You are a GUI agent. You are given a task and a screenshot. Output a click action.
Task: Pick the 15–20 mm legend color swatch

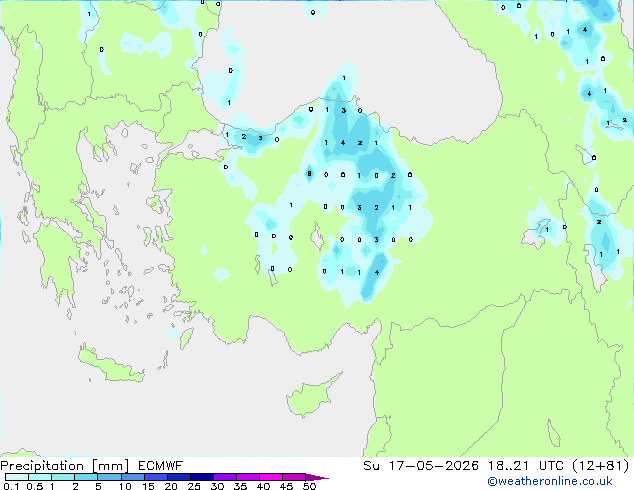pos(156,477)
